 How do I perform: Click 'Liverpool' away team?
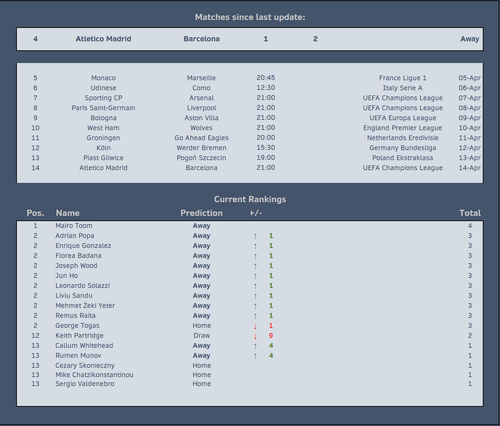[201, 108]
